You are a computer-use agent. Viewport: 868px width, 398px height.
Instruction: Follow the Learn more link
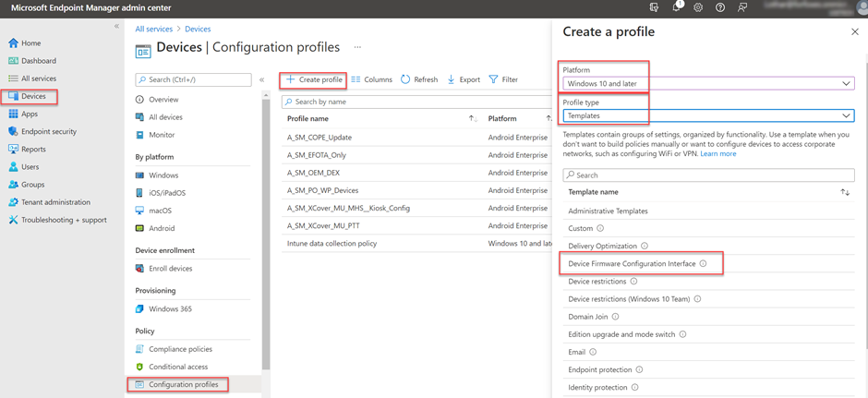coord(718,154)
